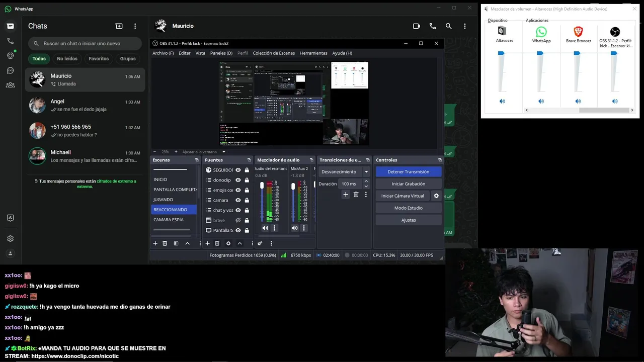
Task: Open options for Mic/Aux 2 channel
Action: [x=303, y=228]
